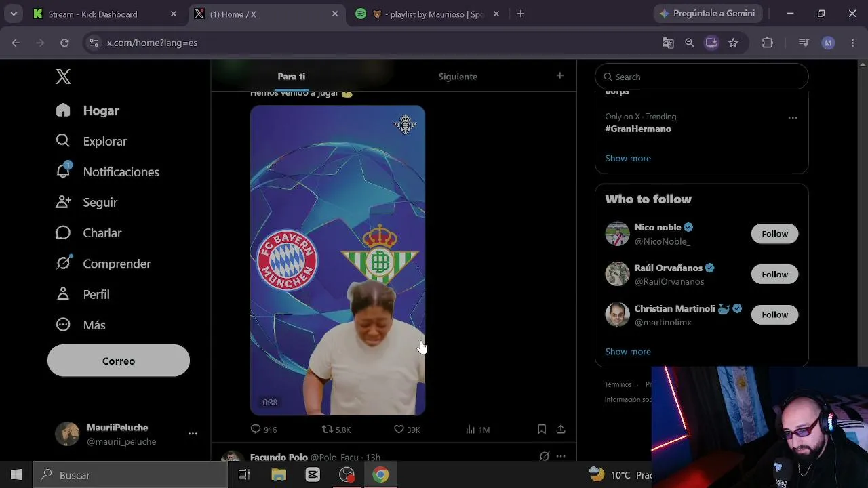This screenshot has height=488, width=868.
Task: Click the Correo post button
Action: click(119, 361)
